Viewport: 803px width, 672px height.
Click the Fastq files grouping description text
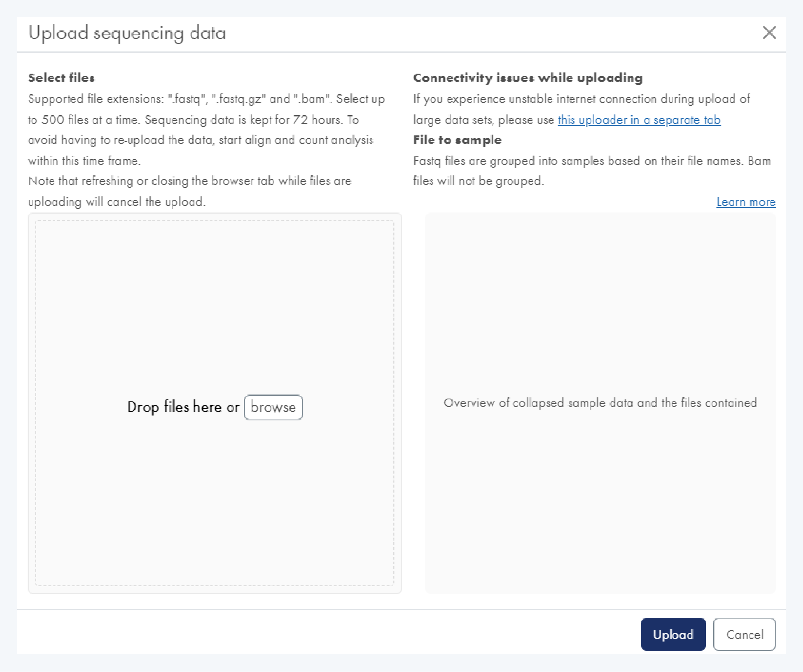click(592, 161)
